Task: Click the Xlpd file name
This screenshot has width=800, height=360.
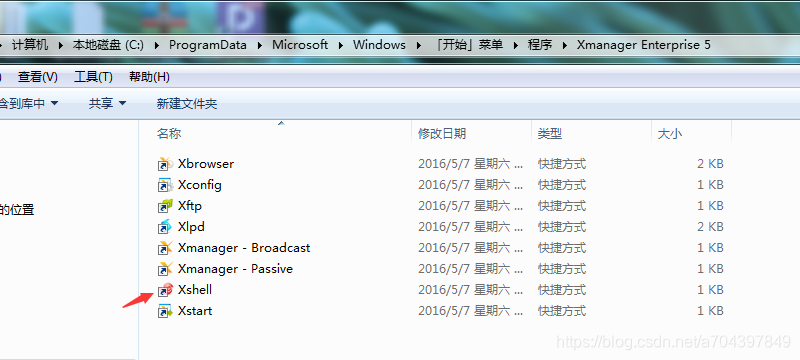Action: [x=191, y=227]
